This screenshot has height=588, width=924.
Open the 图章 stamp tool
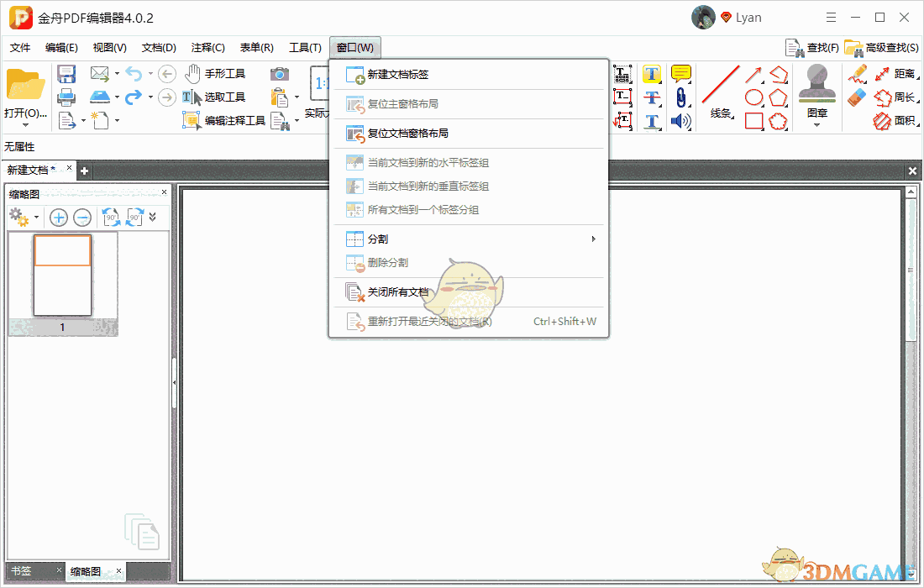[x=816, y=88]
